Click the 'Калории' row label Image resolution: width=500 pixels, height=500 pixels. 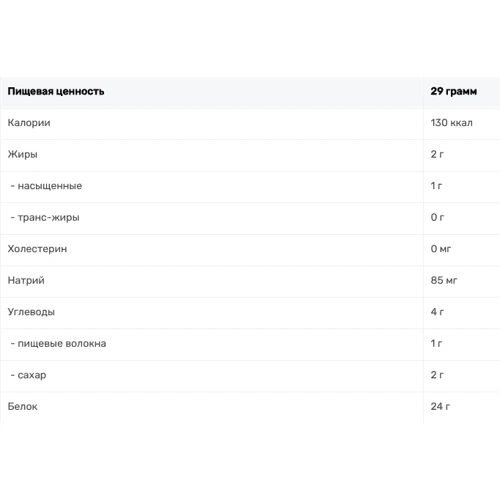coord(29,123)
